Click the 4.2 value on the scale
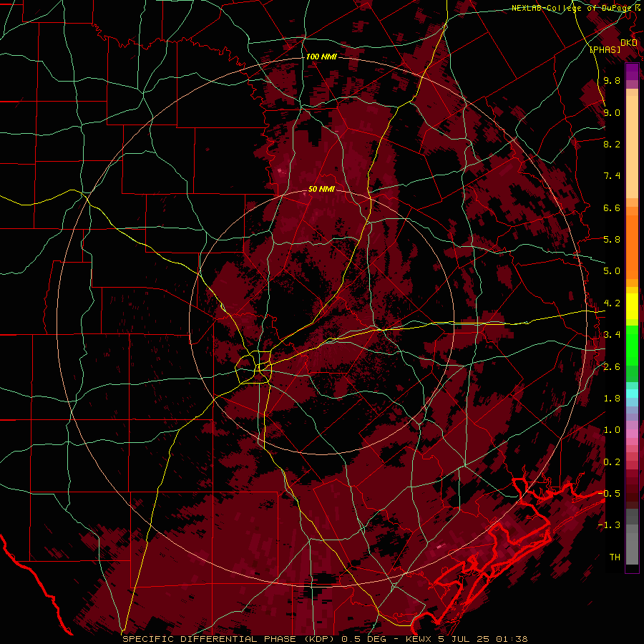The image size is (644, 644). [612, 303]
